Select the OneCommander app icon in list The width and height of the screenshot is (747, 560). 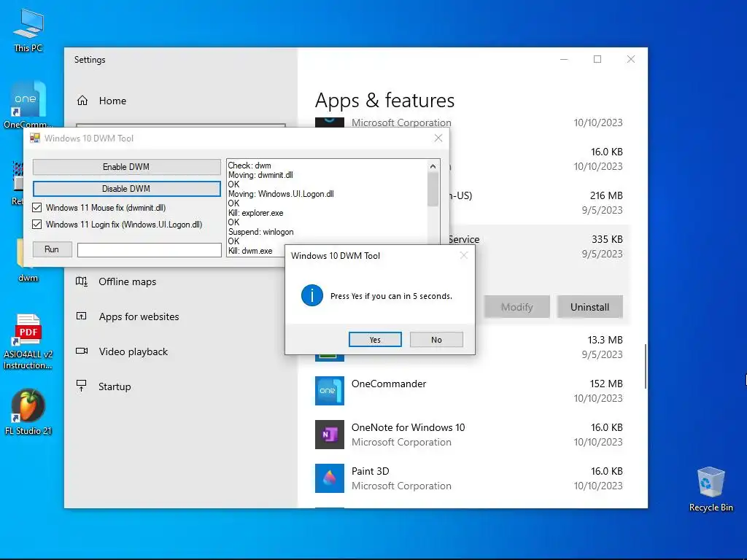pyautogui.click(x=329, y=391)
